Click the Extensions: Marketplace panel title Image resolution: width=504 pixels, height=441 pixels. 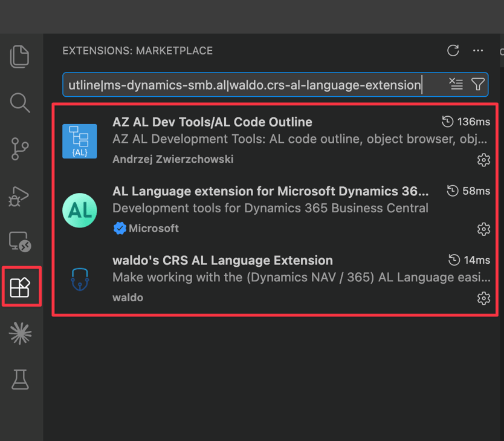click(138, 51)
